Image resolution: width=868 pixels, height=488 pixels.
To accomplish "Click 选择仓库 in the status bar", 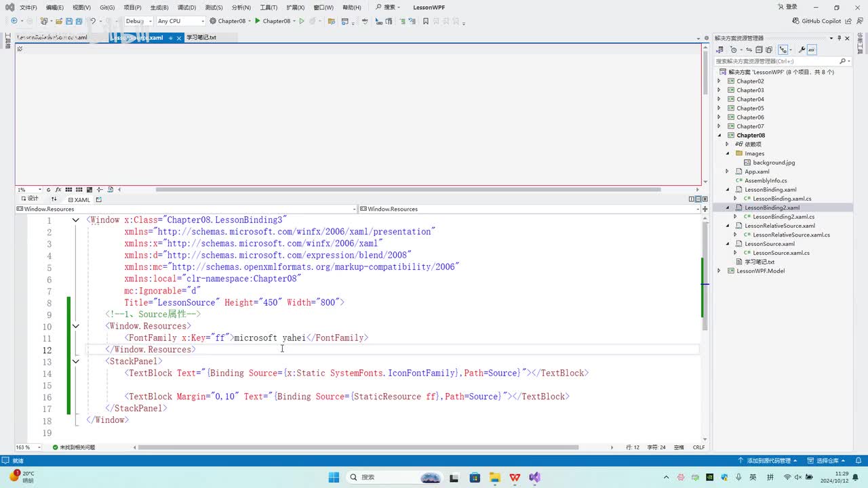I will (x=826, y=460).
